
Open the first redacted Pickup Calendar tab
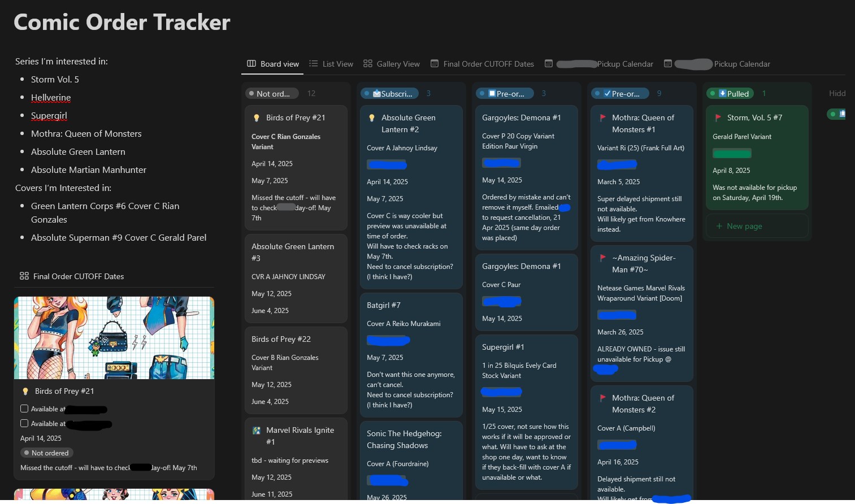point(599,64)
